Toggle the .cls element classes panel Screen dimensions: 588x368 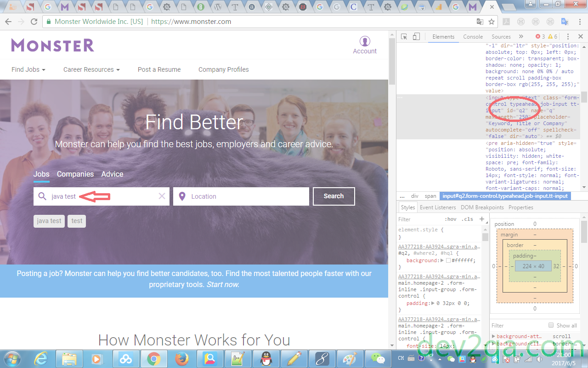[x=468, y=219]
